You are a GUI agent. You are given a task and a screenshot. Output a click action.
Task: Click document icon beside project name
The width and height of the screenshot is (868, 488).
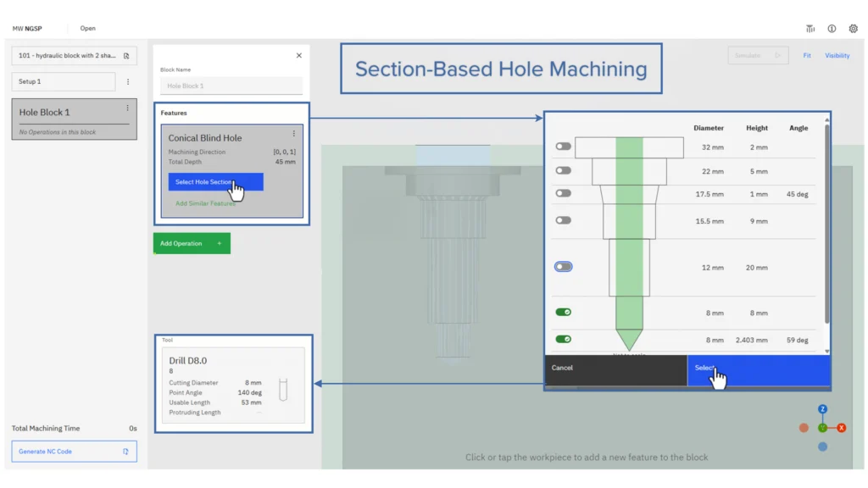click(x=126, y=56)
